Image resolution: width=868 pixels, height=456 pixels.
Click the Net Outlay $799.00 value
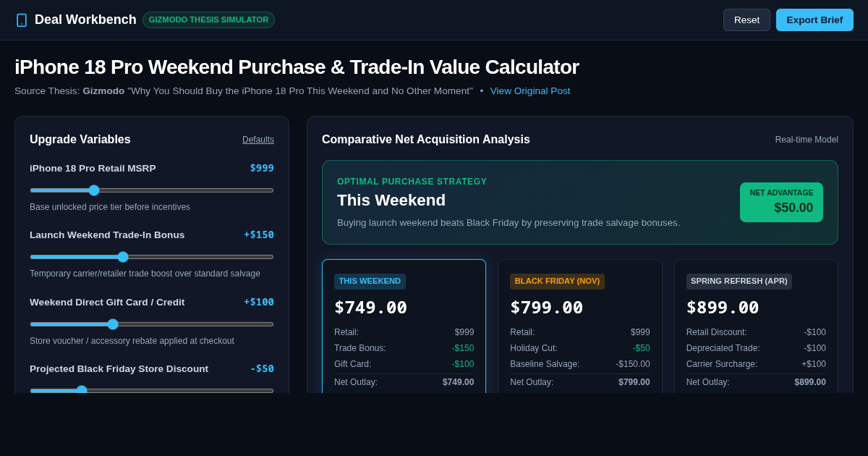(x=634, y=382)
